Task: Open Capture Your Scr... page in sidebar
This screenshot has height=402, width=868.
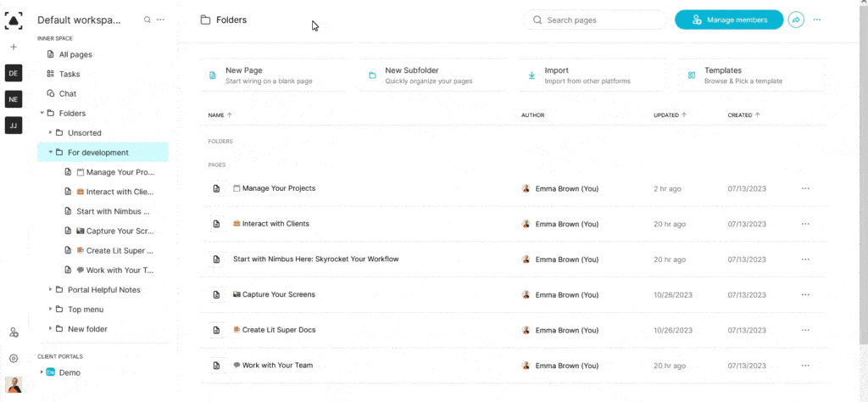Action: [108, 231]
